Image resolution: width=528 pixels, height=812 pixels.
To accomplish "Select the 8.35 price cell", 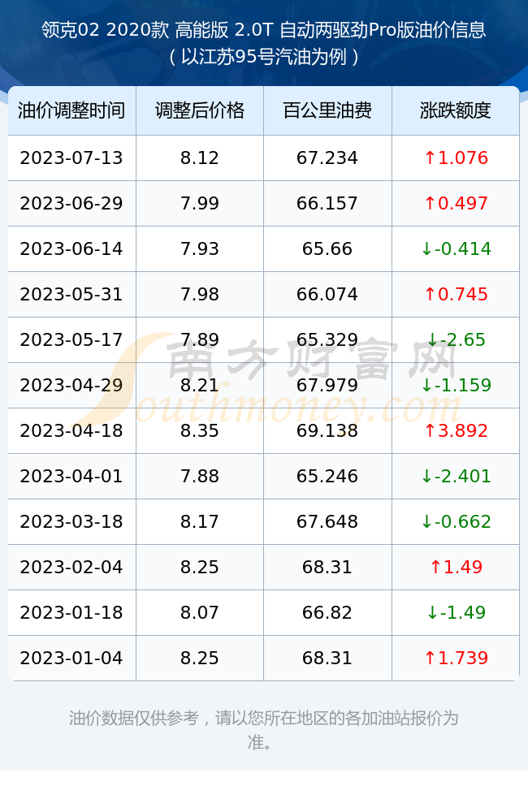I will pyautogui.click(x=200, y=430).
